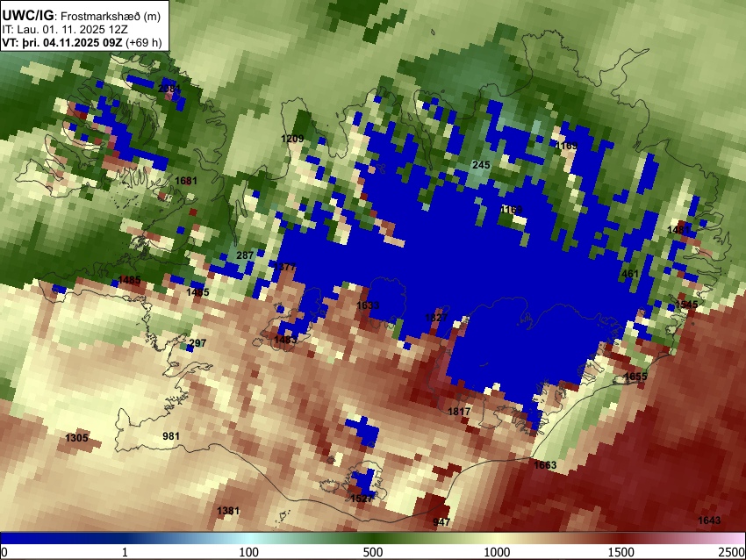Click the legend tick label 100

pyautogui.click(x=249, y=552)
